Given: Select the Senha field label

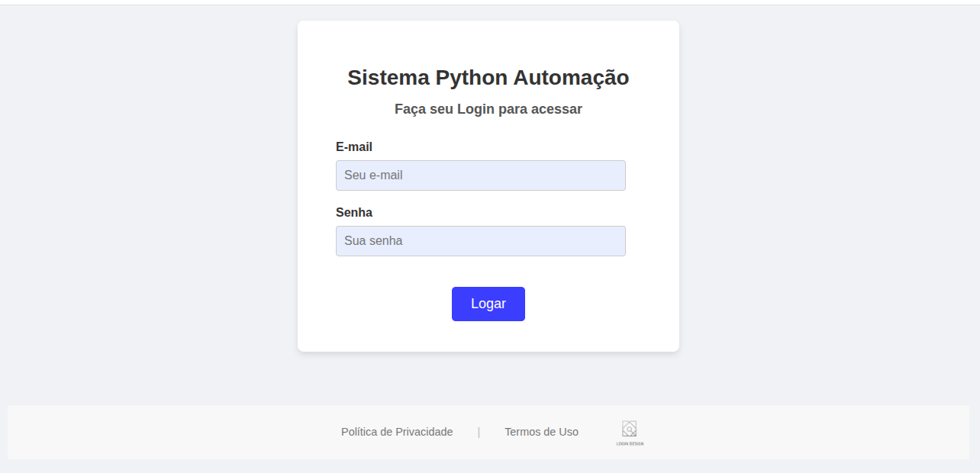Looking at the screenshot, I should coord(355,212).
